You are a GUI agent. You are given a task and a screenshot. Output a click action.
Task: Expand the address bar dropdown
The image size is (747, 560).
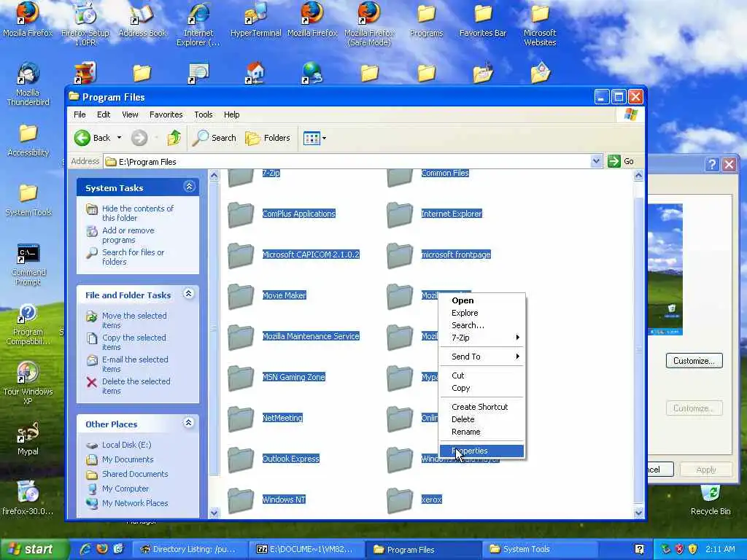(x=596, y=161)
